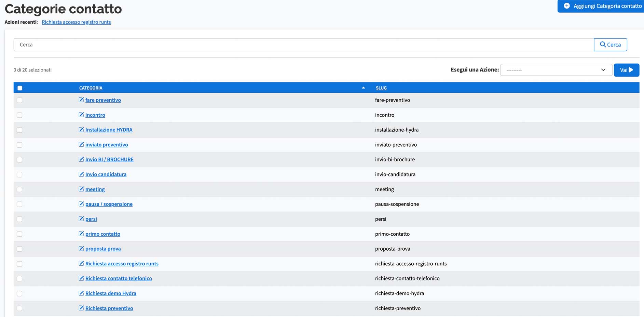Open the Esegui una Azione dropdown
644x317 pixels.
tap(556, 70)
